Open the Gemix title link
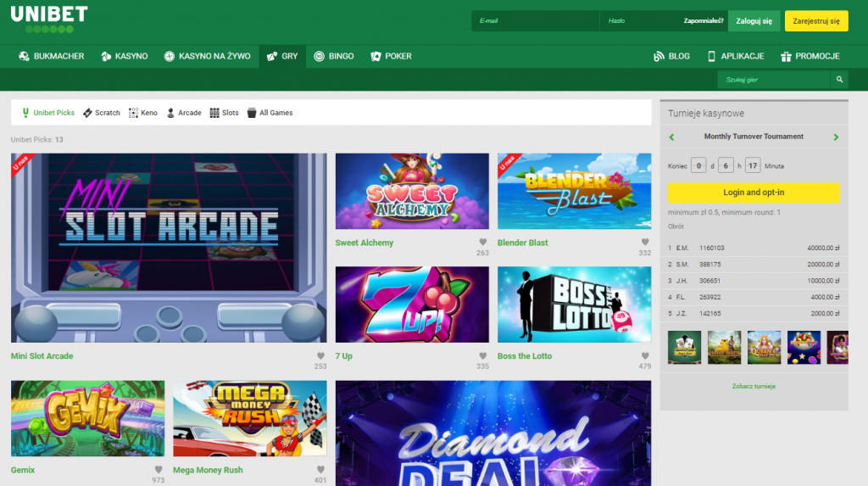 23,470
